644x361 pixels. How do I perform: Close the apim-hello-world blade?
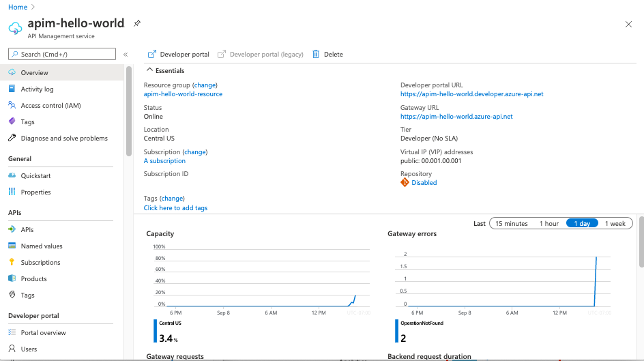click(628, 25)
